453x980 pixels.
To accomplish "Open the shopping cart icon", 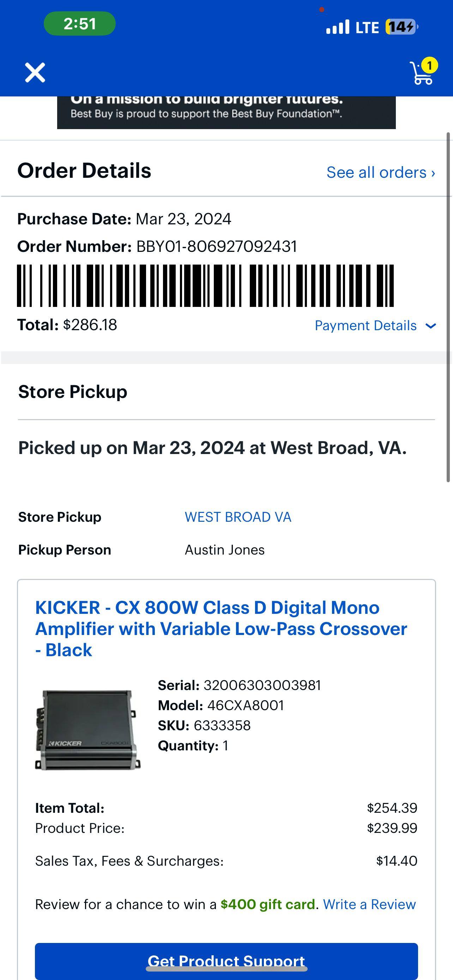I will pyautogui.click(x=421, y=73).
